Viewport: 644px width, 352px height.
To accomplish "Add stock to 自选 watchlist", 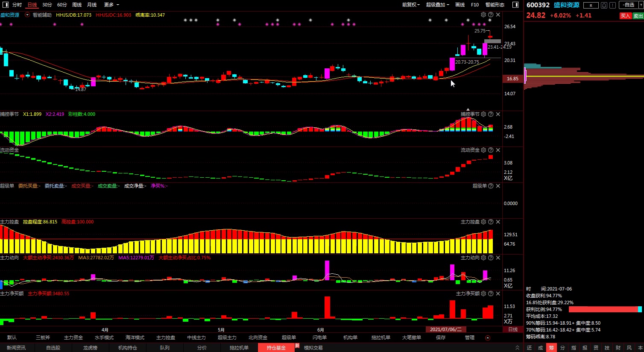I will click(628, 5).
